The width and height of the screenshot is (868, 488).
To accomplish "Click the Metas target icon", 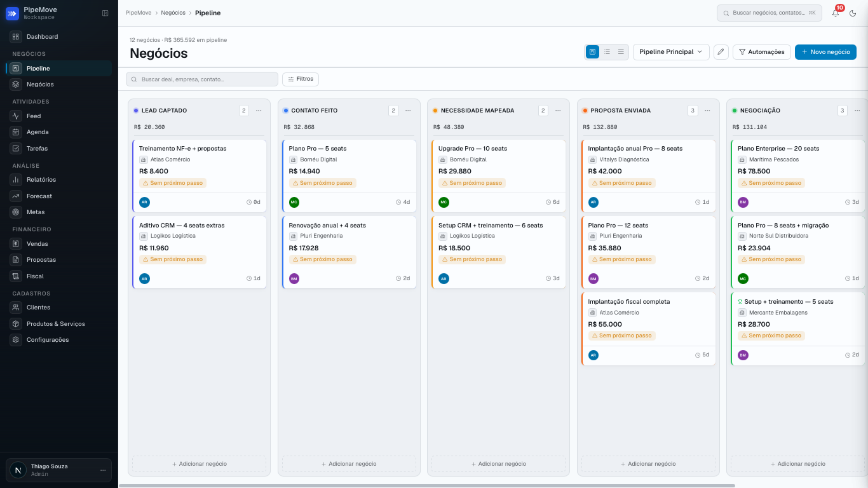I will 16,212.
